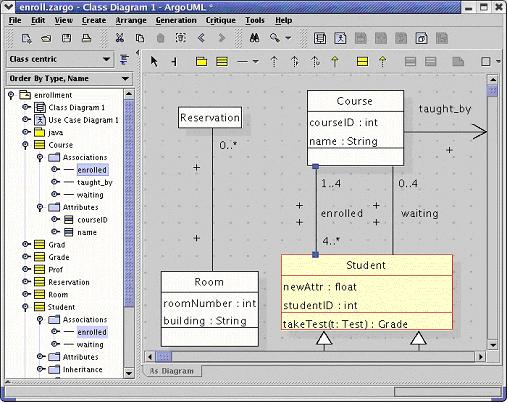Click the save project icon
Screen dimensions: 508x404
coord(66,38)
